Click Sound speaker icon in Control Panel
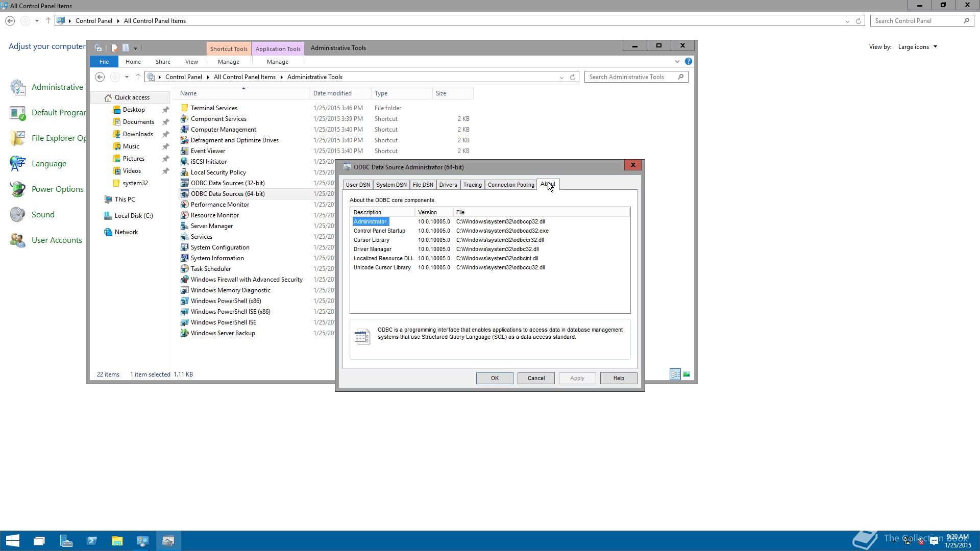This screenshot has height=551, width=980. [x=18, y=215]
